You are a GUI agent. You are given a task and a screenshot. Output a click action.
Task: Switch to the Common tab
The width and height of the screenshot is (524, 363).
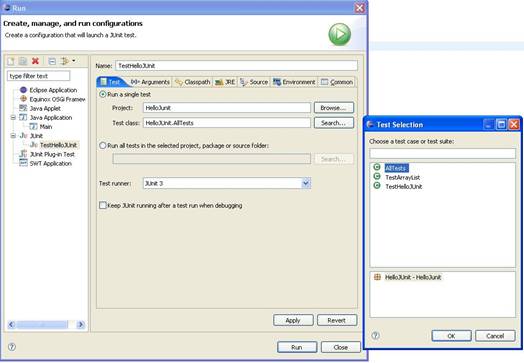click(337, 82)
